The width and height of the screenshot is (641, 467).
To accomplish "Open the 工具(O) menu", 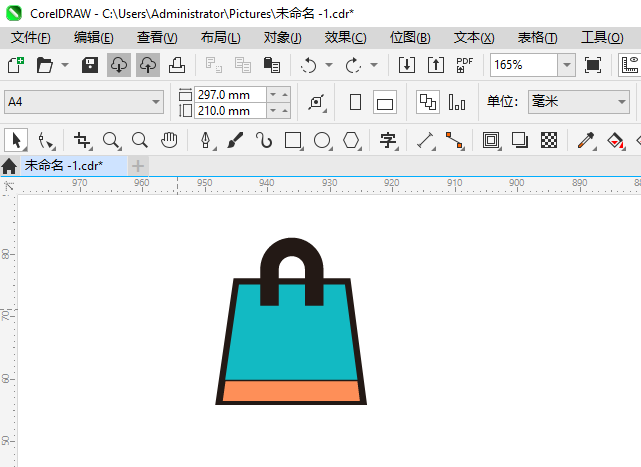I will point(602,38).
